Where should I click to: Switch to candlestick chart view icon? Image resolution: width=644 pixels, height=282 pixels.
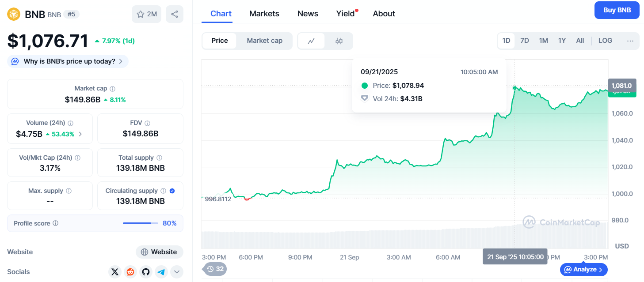(339, 41)
